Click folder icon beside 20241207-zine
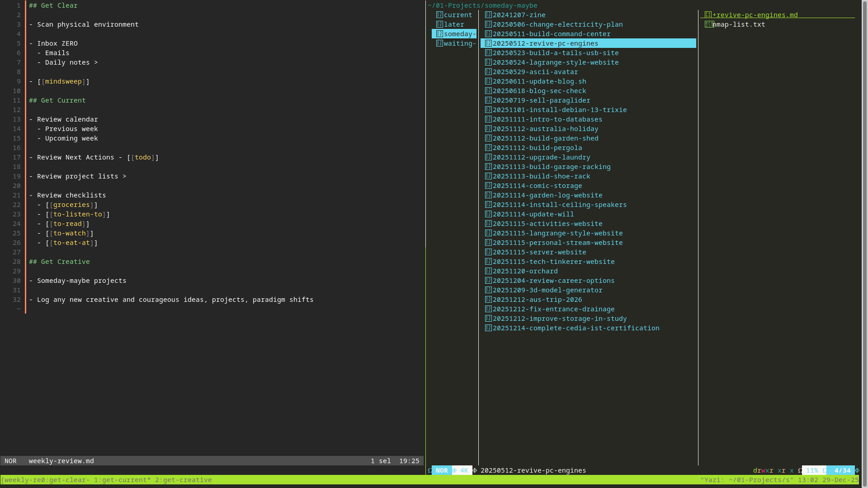868x488 pixels. pos(488,15)
